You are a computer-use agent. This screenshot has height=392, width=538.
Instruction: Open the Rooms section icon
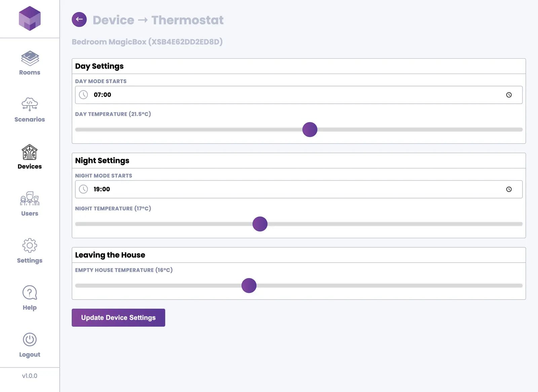[30, 58]
